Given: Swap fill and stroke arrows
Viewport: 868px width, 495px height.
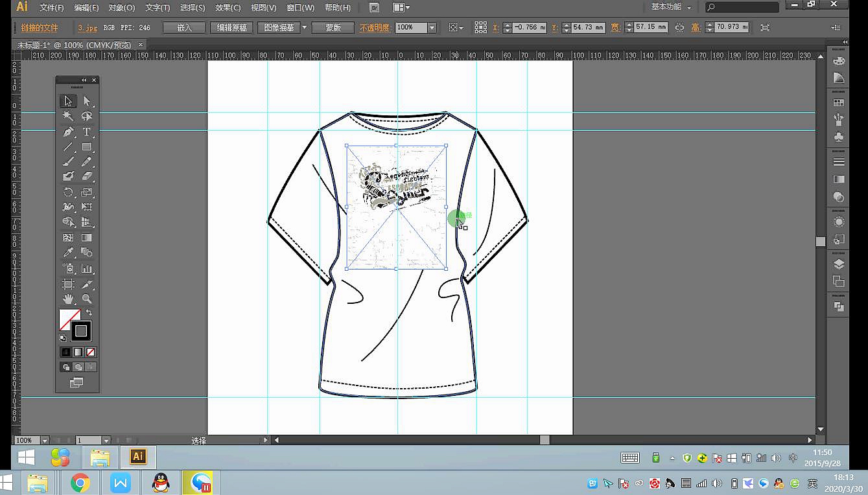Looking at the screenshot, I should click(x=89, y=313).
